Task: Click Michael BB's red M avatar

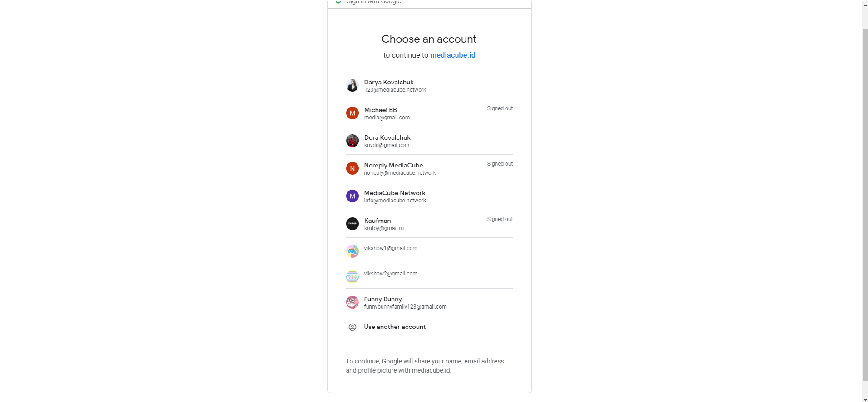Action: point(352,113)
